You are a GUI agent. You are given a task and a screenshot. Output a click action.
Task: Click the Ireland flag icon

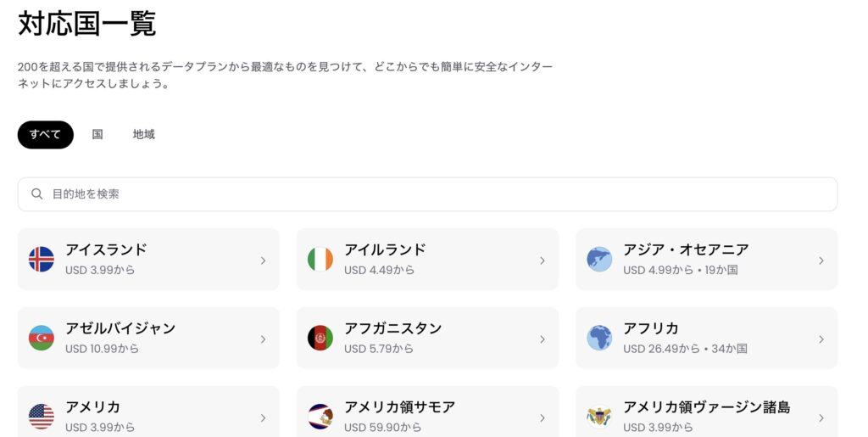(320, 259)
